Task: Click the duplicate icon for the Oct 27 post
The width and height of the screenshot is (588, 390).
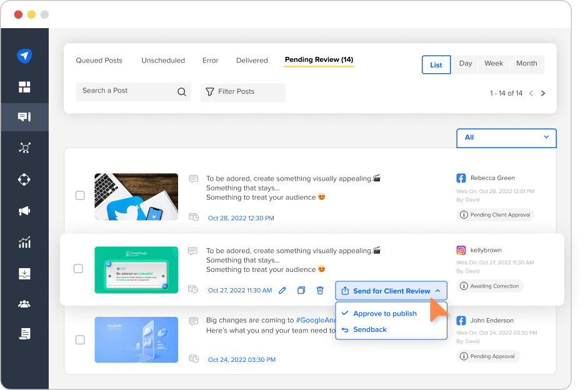Action: (x=301, y=290)
